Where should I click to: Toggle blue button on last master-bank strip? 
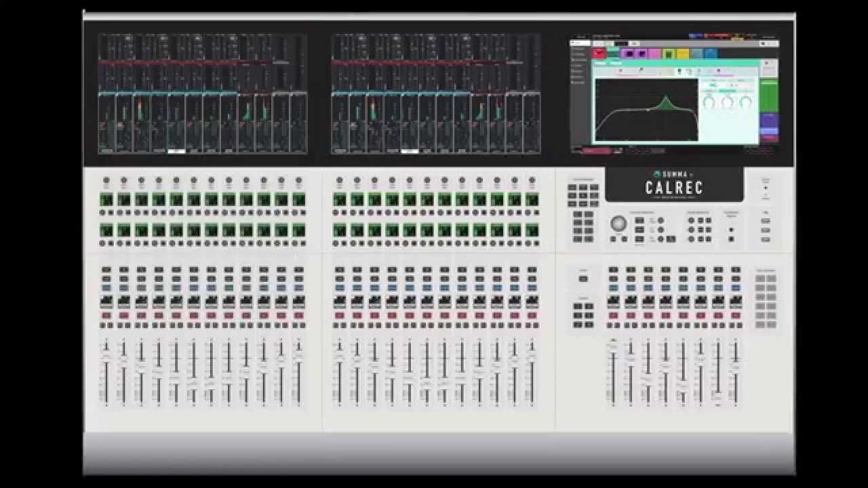(736, 288)
